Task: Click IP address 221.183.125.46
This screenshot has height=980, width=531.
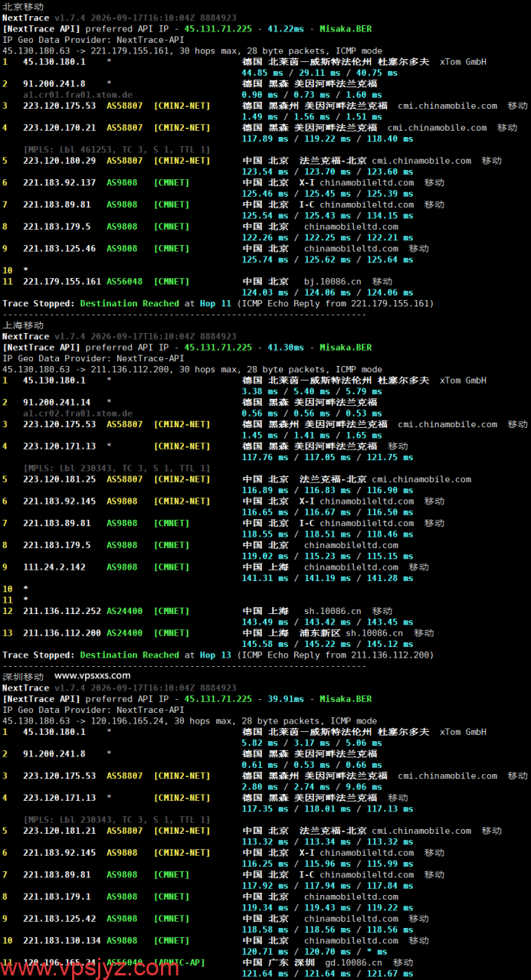Action: tap(60, 249)
